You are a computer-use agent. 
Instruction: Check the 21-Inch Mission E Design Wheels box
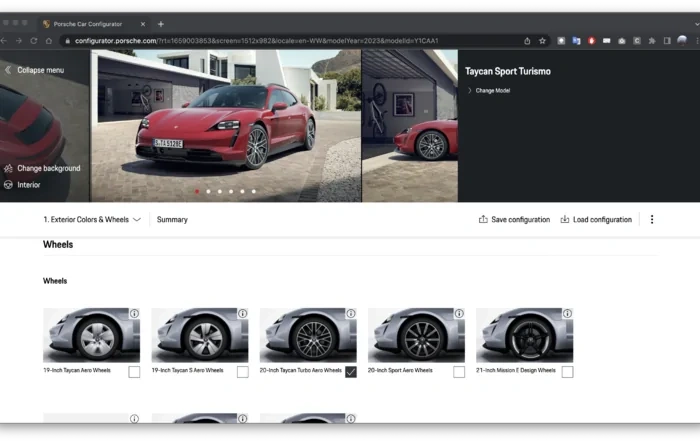567,372
